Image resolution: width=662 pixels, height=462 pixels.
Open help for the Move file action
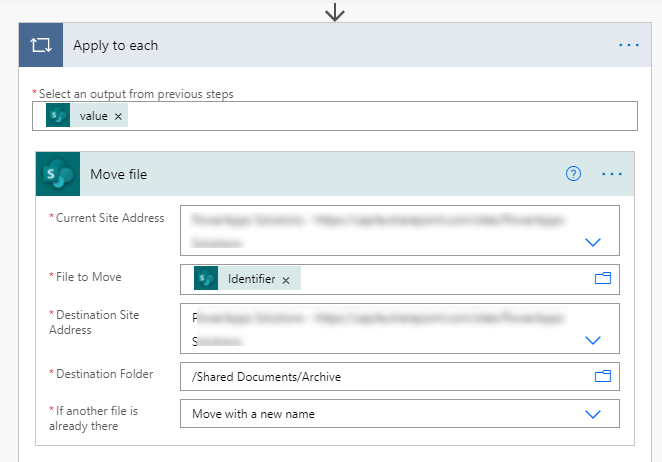[x=573, y=174]
